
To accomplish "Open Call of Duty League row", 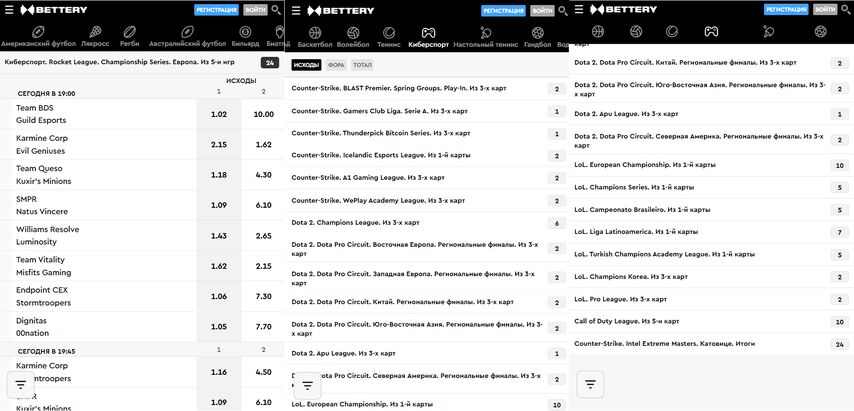I will pyautogui.click(x=711, y=321).
